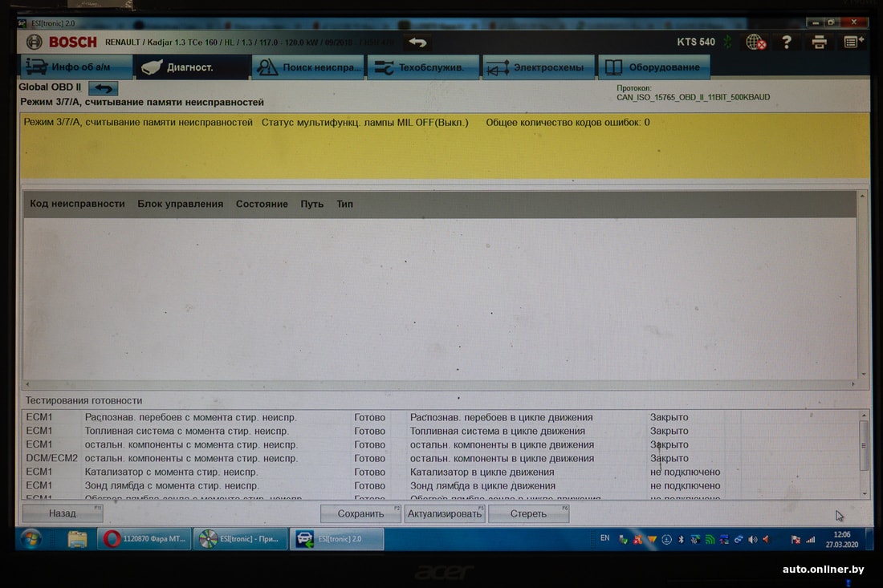Open the Windows Start menu
This screenshot has width=883, height=588.
coord(31,539)
